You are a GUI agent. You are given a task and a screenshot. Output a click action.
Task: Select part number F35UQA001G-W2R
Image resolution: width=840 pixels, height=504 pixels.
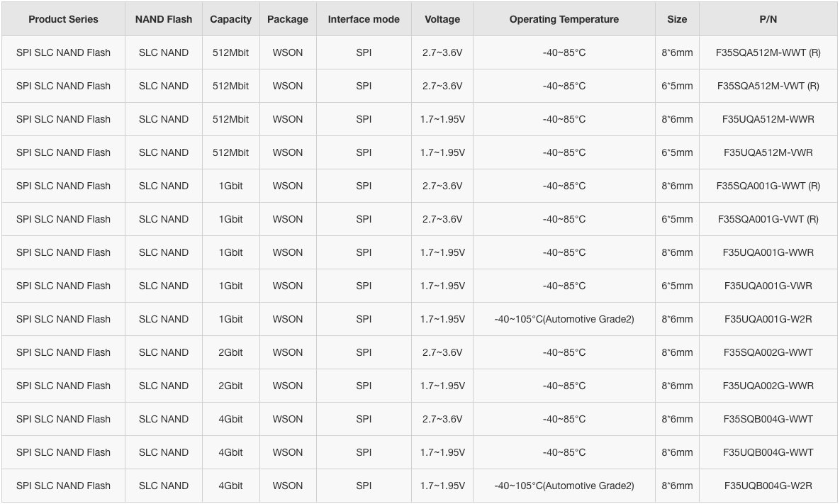(768, 319)
